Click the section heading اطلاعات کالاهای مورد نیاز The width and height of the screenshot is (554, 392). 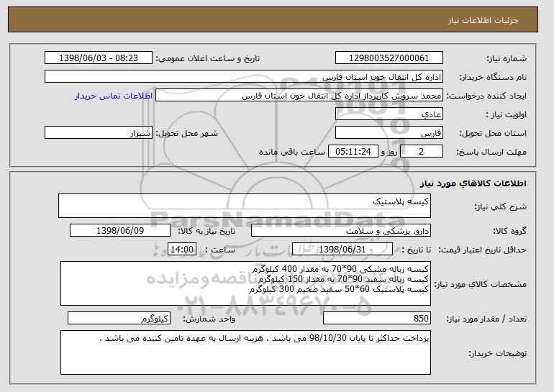[x=473, y=183]
